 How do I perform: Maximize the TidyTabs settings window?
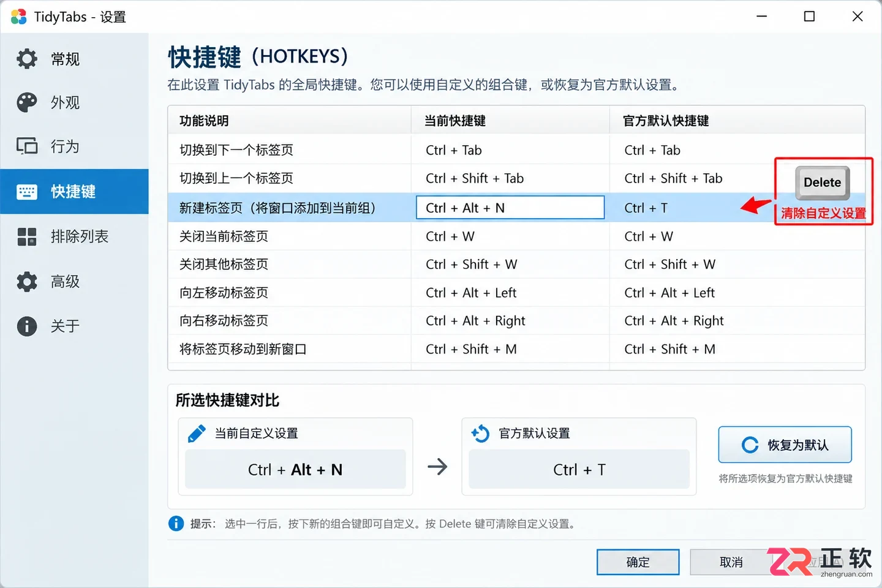click(x=809, y=17)
